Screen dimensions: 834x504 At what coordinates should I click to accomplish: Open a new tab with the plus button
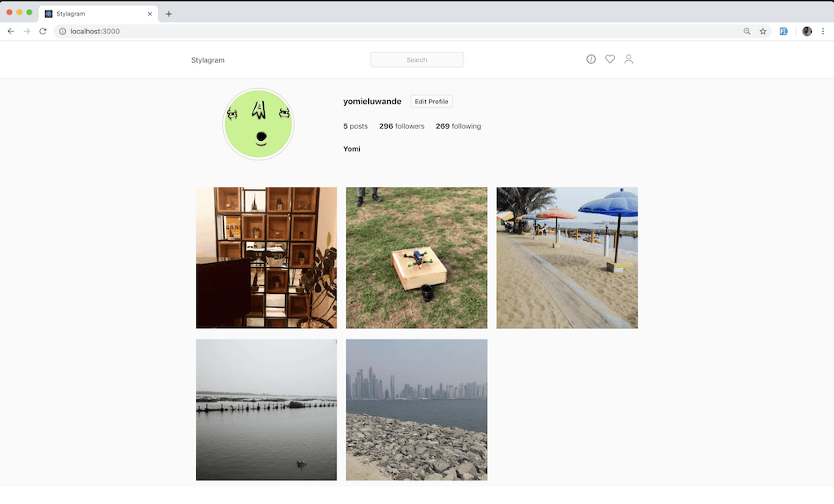168,13
